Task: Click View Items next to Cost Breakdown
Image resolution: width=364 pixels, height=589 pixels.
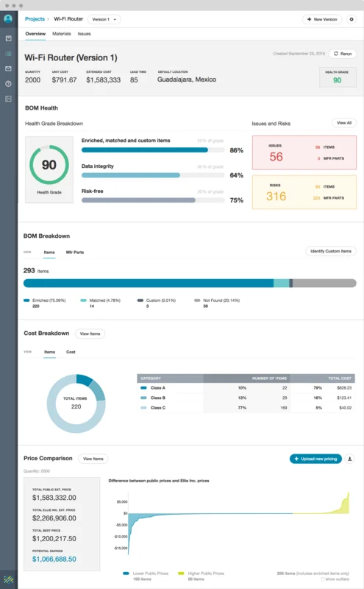Action: click(x=90, y=334)
